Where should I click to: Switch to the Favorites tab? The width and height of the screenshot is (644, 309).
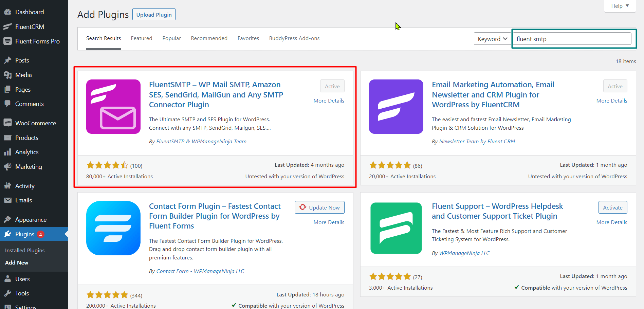(248, 38)
